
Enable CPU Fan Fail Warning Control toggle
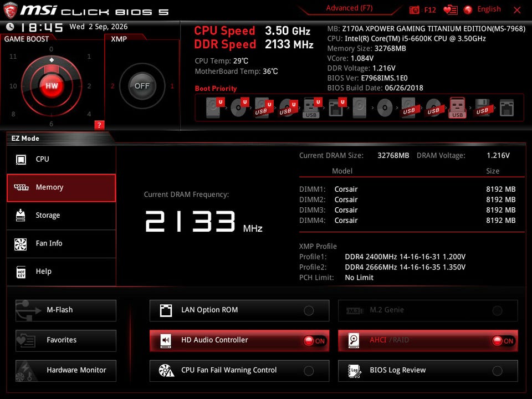pyautogui.click(x=309, y=371)
